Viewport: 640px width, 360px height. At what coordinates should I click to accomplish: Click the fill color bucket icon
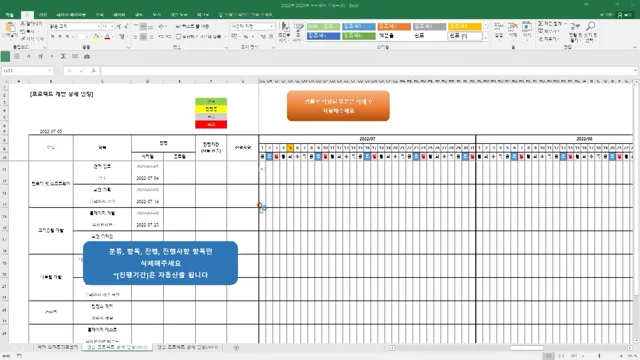coord(96,37)
